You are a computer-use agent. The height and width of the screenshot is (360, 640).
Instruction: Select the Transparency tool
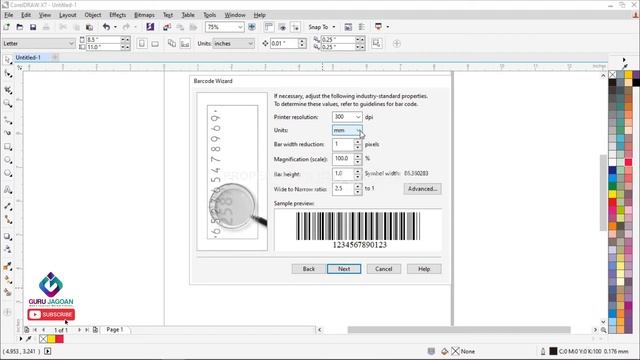click(8, 249)
